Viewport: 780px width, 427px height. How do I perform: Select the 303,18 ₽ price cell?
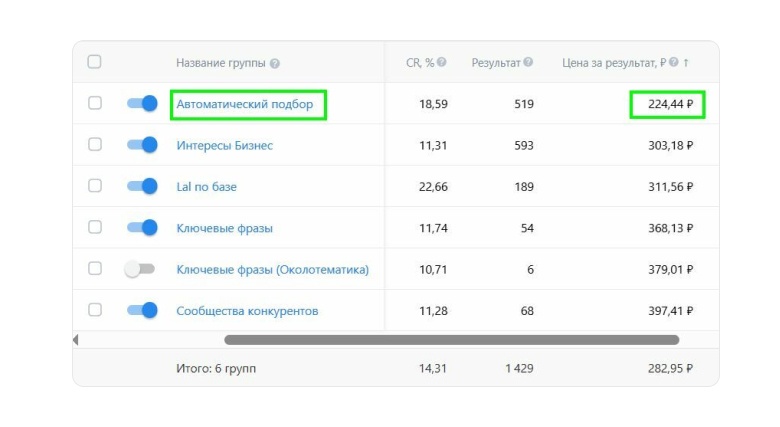pyautogui.click(x=670, y=145)
